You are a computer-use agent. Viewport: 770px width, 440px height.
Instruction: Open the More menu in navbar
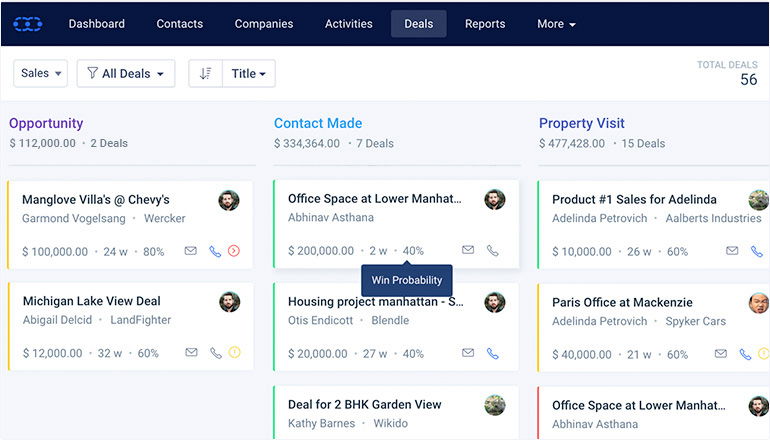click(x=556, y=24)
